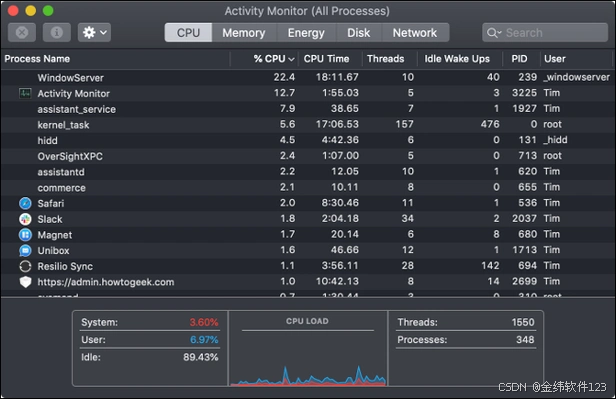Click the stop process X icon
Image resolution: width=616 pixels, height=399 pixels.
22,32
